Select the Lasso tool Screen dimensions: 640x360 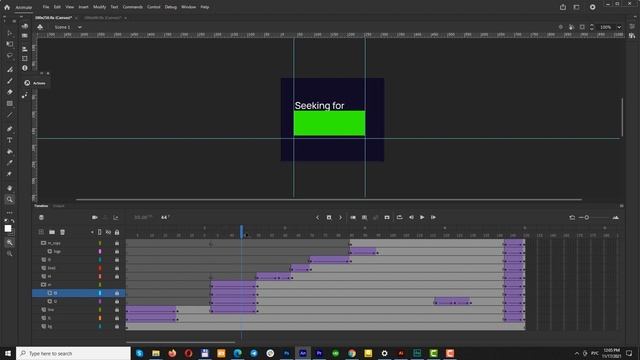coord(10,56)
